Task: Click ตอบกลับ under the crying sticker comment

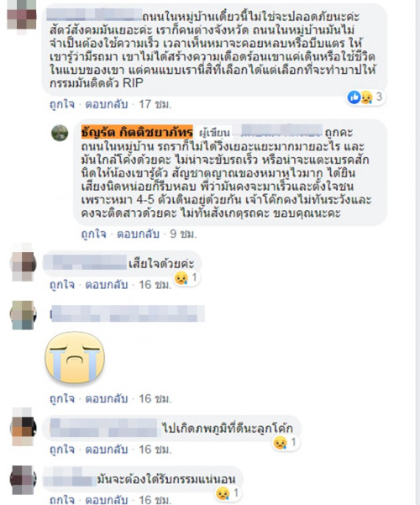Action: click(x=107, y=399)
